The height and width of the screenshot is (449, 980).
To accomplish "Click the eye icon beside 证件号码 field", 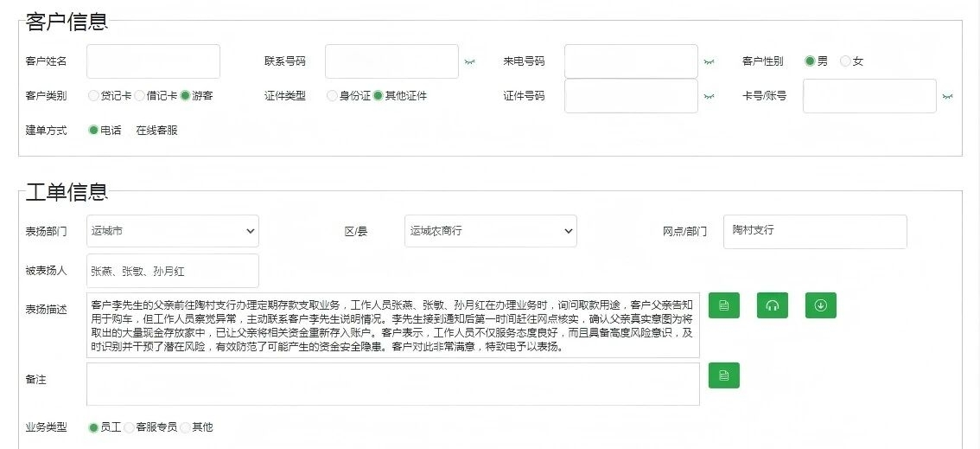I will point(709,96).
